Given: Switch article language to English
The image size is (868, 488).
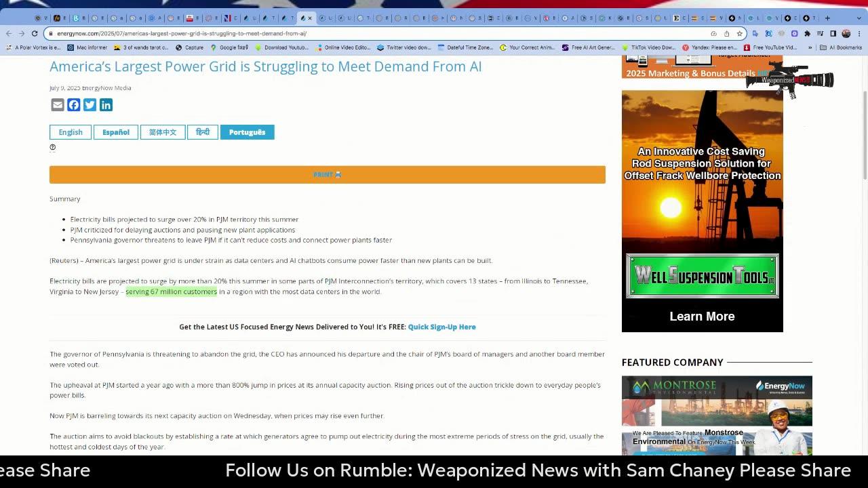Looking at the screenshot, I should coord(71,132).
